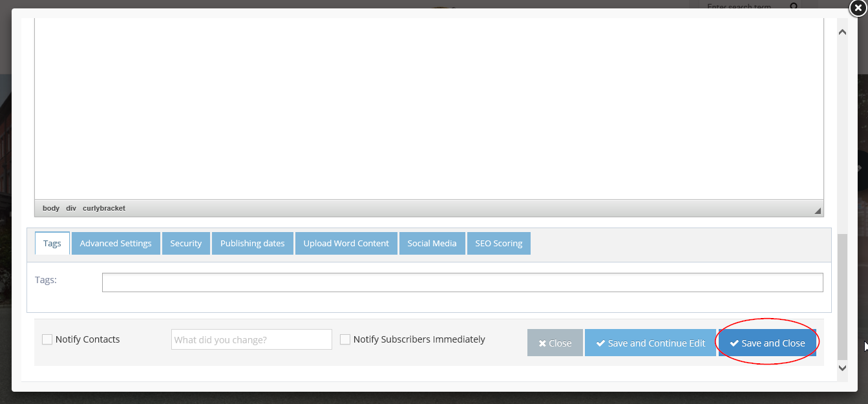Click the X icon inside the Close button
Viewport: 868px width, 404px height.
click(x=541, y=343)
